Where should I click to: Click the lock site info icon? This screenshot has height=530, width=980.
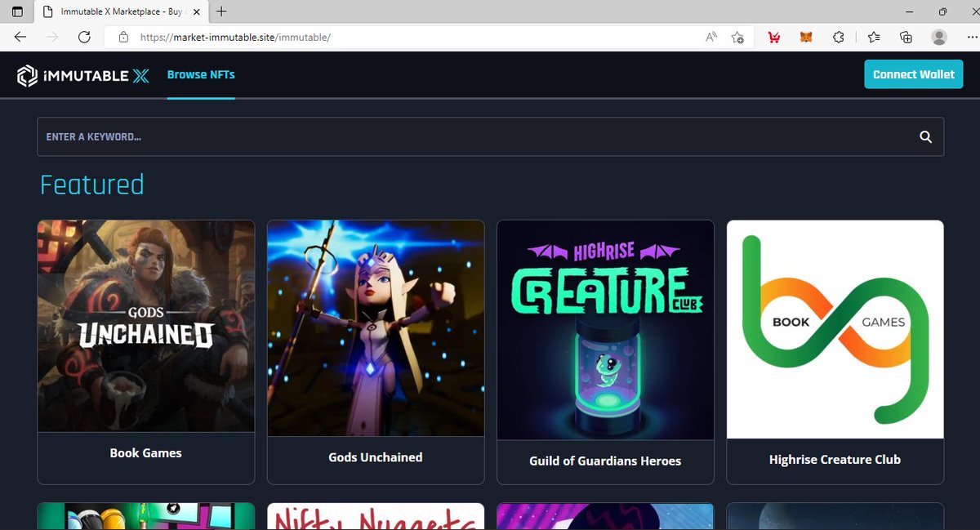124,38
